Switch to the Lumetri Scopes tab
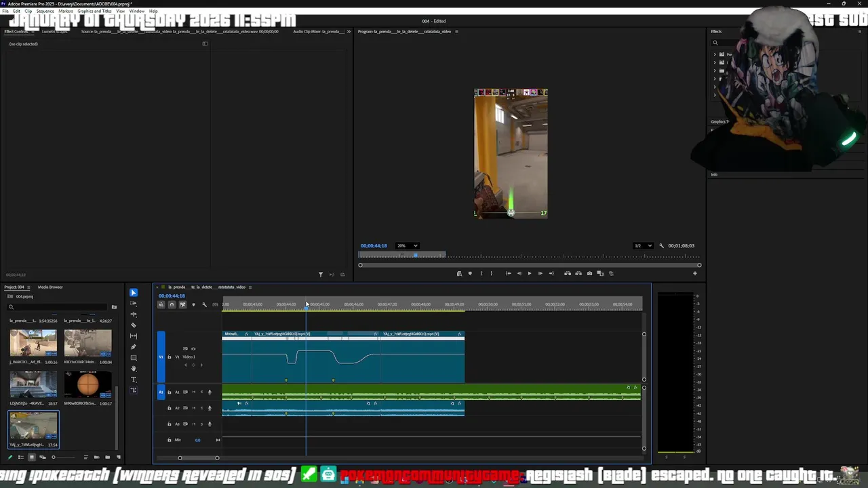868x488 pixels. coord(54,31)
